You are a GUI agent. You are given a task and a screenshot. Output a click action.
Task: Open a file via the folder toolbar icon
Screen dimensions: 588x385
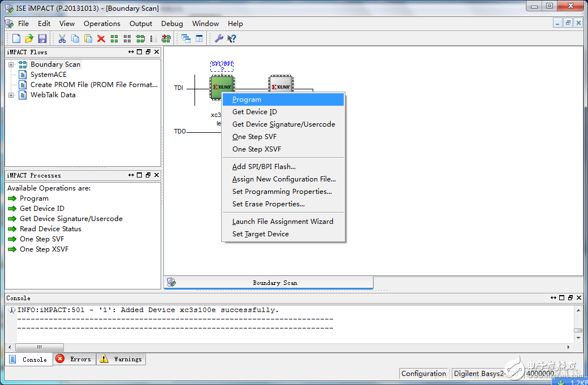point(28,38)
